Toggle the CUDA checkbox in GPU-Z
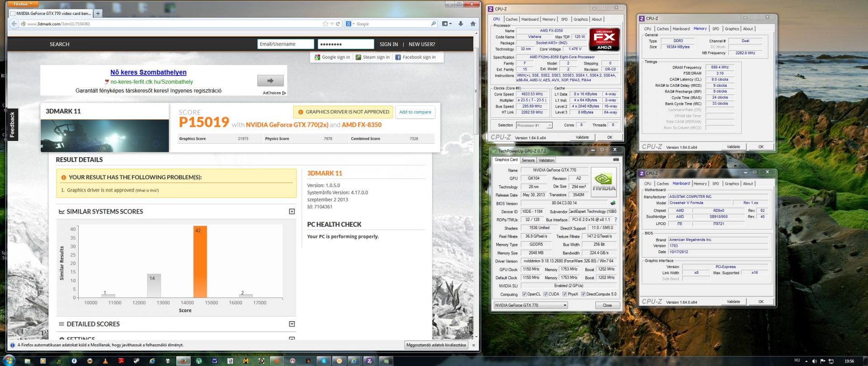This screenshot has width=868, height=366. pos(546,294)
